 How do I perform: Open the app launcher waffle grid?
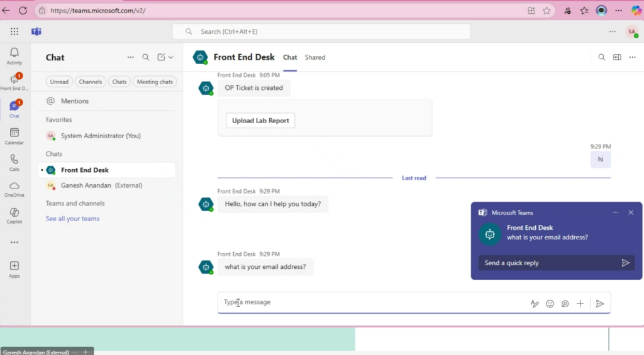[x=14, y=31]
